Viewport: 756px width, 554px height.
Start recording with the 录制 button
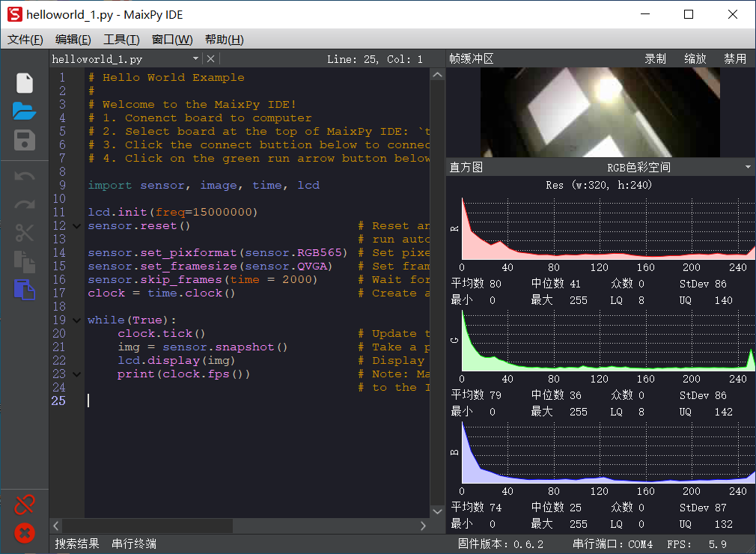pyautogui.click(x=656, y=58)
